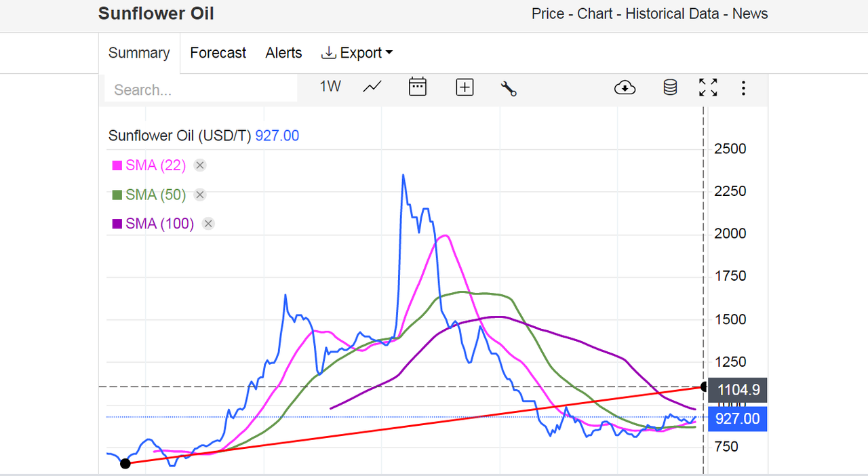Viewport: 868px width, 476px height.
Task: Open the calendar date range icon
Action: click(x=418, y=86)
